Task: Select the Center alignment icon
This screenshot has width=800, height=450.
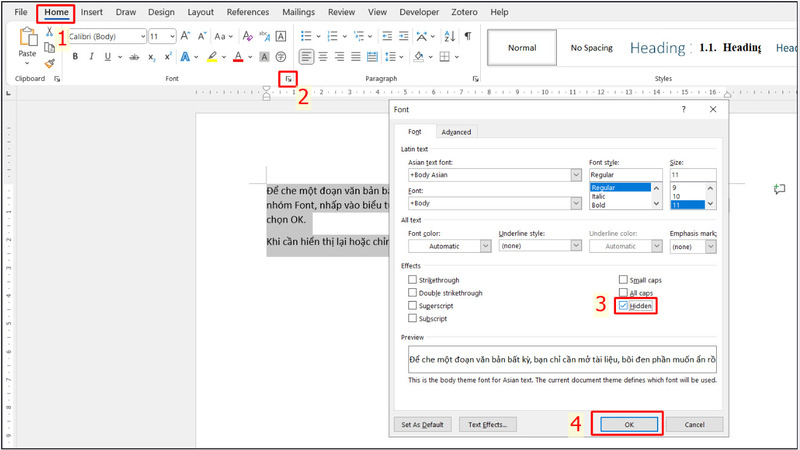Action: (x=324, y=57)
